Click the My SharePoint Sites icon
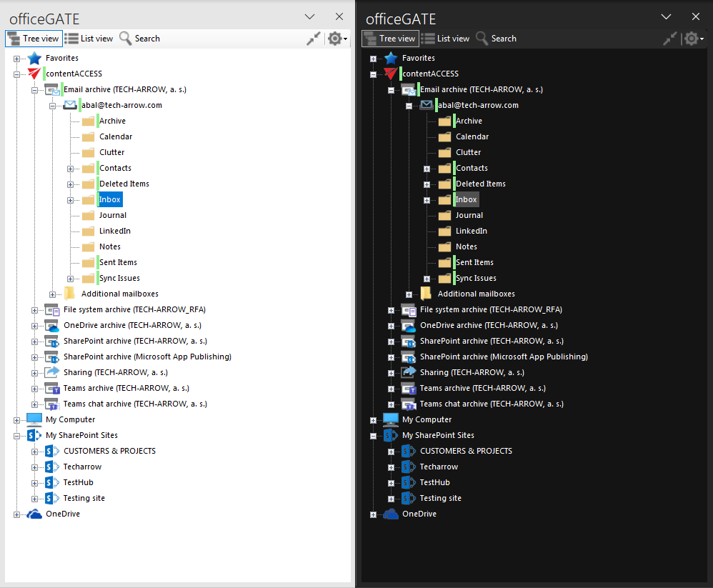Screen dimensions: 713x588 pos(35,435)
